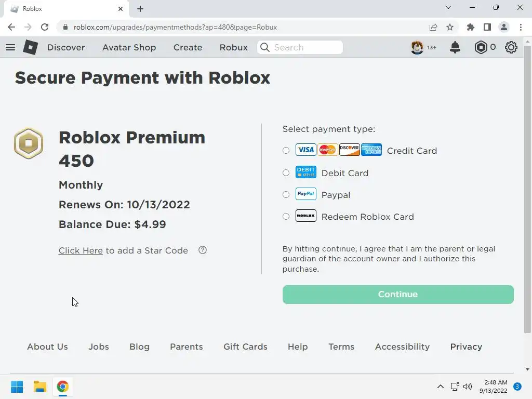Open the Accessibility footer link

(x=402, y=347)
